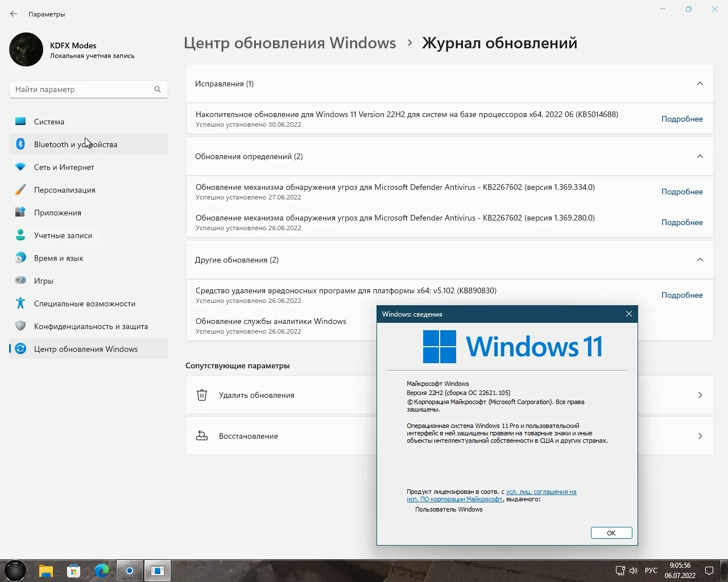Collapse the Обновления определений (2) group
Viewport: 728px width, 582px height.
(700, 156)
